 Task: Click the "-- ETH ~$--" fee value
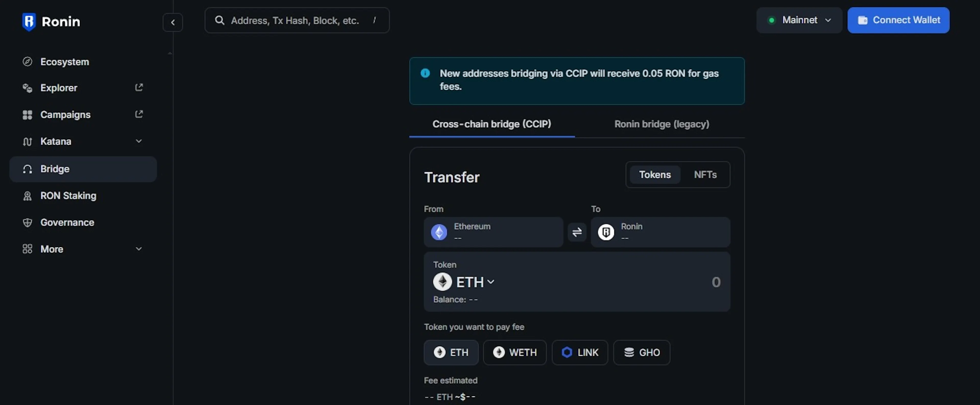450,397
